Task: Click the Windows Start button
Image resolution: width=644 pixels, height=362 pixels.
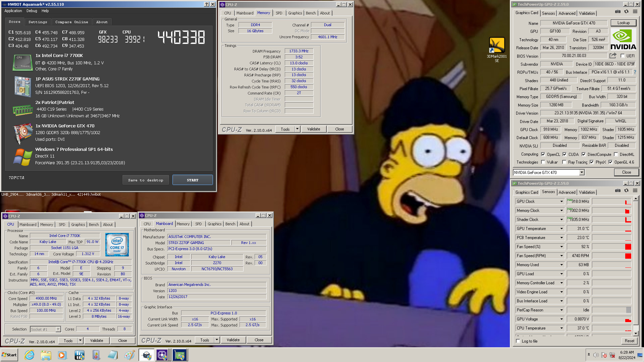Action: (x=9, y=355)
